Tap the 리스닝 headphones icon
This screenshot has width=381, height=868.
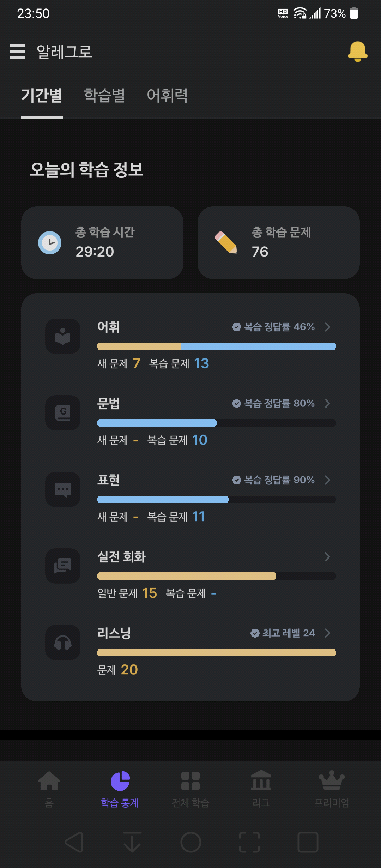63,643
